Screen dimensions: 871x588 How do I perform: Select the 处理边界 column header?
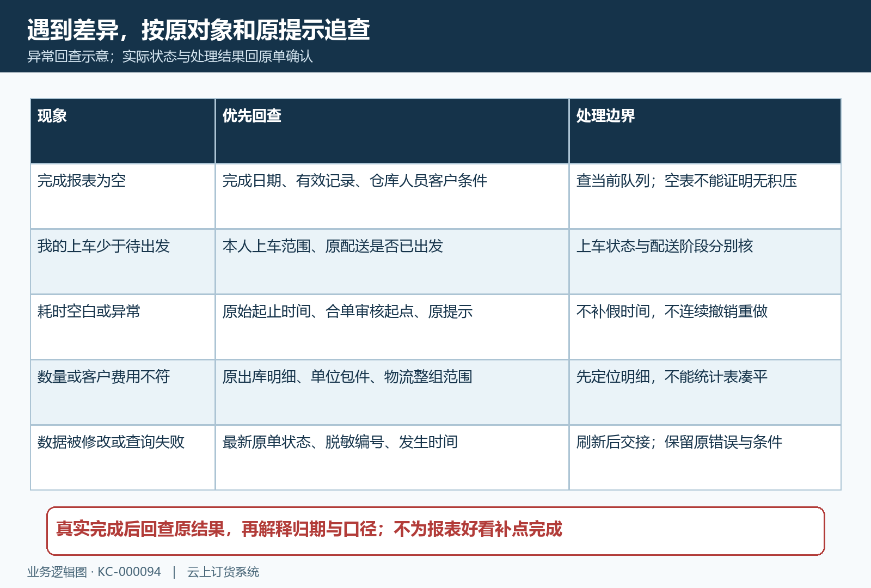click(705, 131)
